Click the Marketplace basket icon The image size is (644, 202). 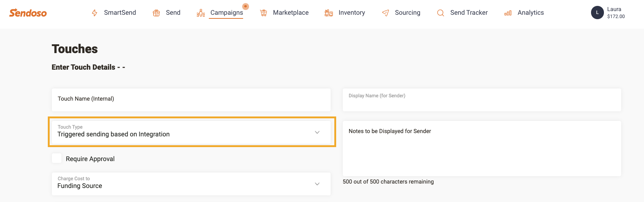click(263, 13)
